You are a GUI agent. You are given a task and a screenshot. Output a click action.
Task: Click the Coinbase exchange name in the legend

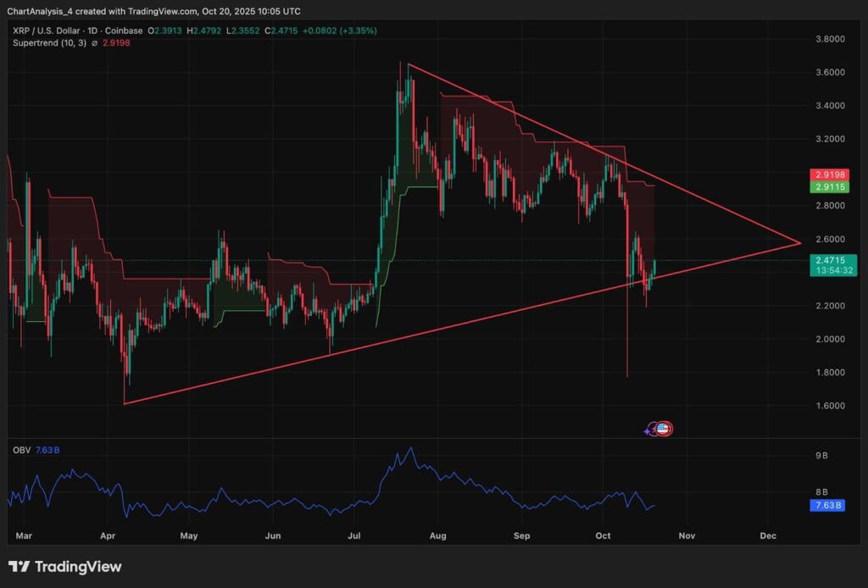pyautogui.click(x=129, y=31)
